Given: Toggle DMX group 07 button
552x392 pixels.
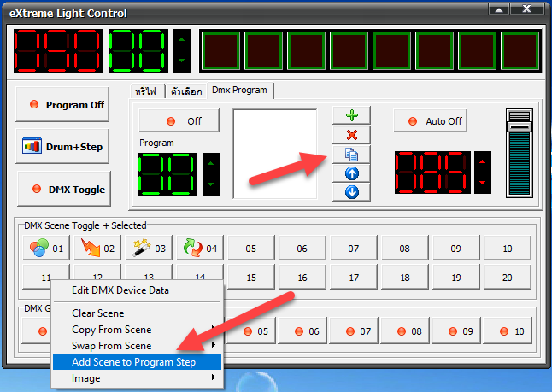Looking at the screenshot, I should (354, 331).
